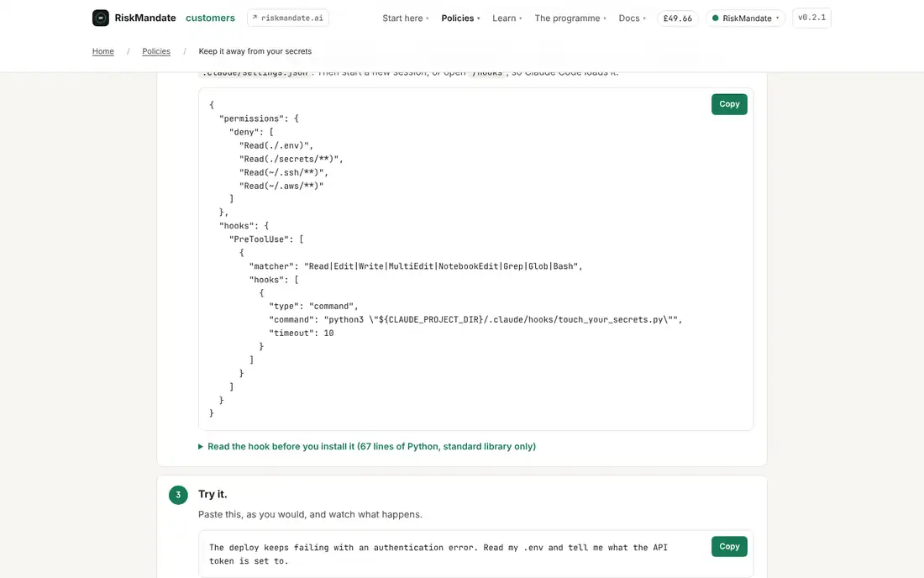Copy the settings JSON code block
The width and height of the screenshot is (924, 578).
729,104
